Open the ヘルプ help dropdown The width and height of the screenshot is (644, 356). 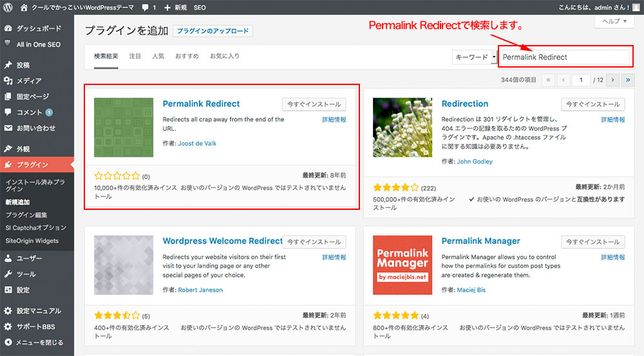(614, 21)
